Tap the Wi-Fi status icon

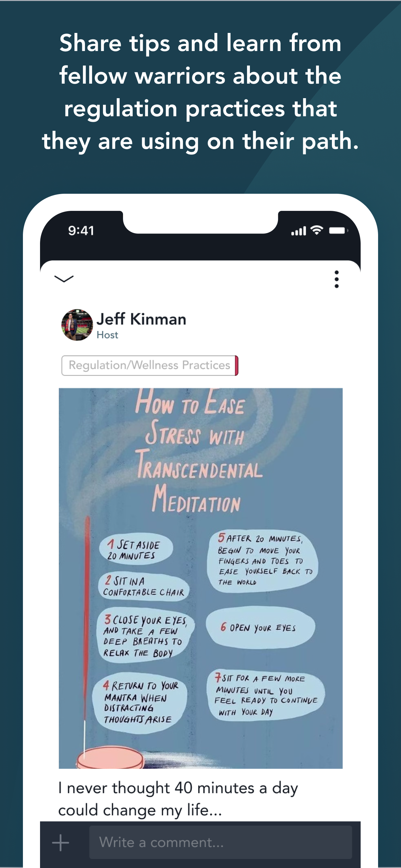[317, 231]
